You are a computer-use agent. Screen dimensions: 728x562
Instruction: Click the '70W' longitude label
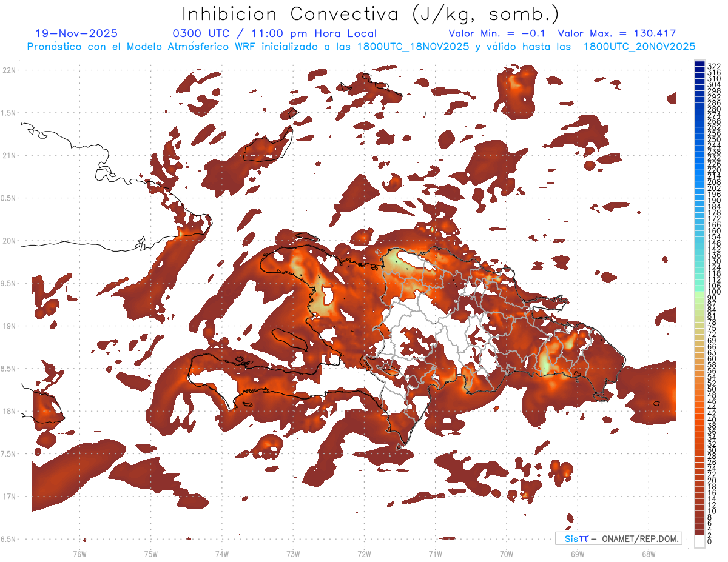point(507,554)
